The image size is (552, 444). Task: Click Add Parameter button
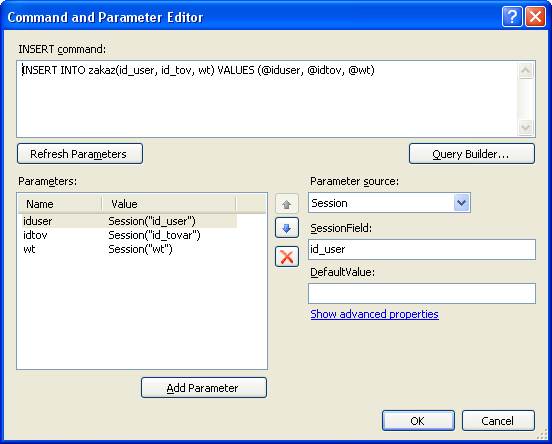204,388
